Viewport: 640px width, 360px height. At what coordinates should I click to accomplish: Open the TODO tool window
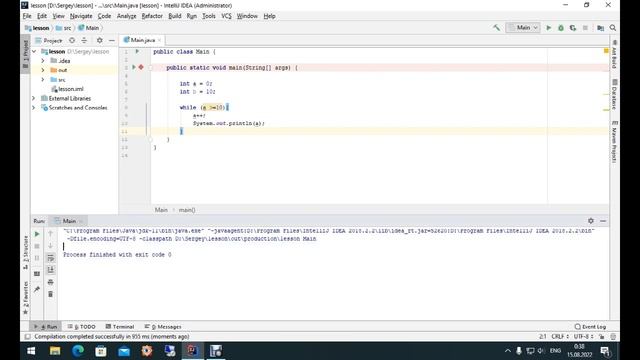[x=82, y=327]
